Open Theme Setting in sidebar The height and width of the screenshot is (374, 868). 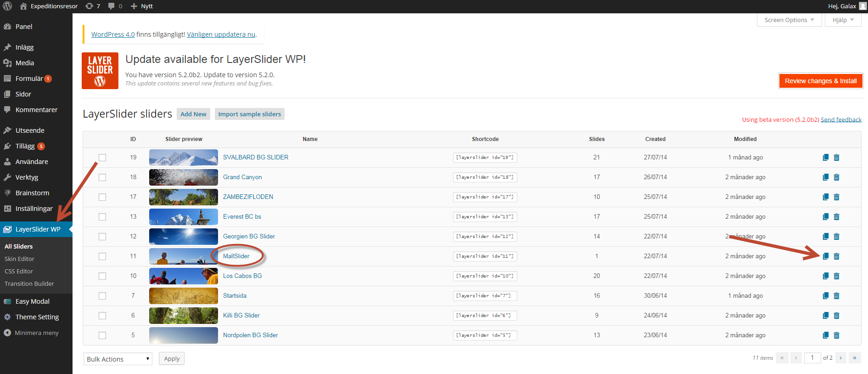point(37,317)
